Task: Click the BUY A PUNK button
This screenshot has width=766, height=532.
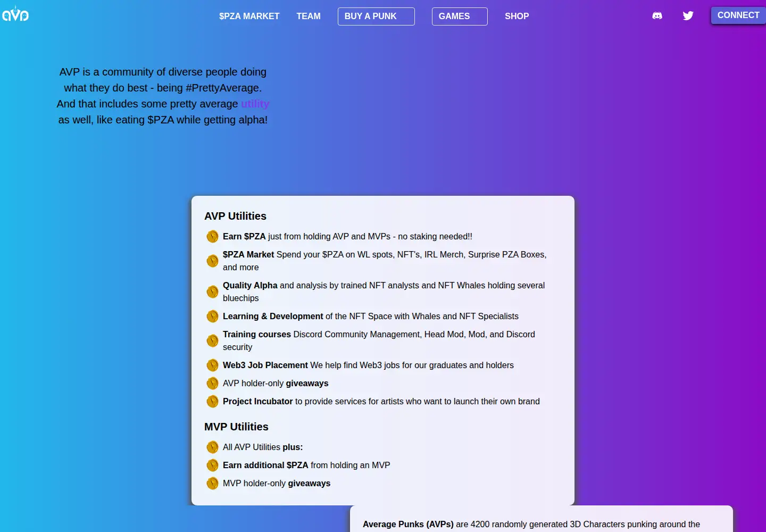Action: click(x=376, y=16)
